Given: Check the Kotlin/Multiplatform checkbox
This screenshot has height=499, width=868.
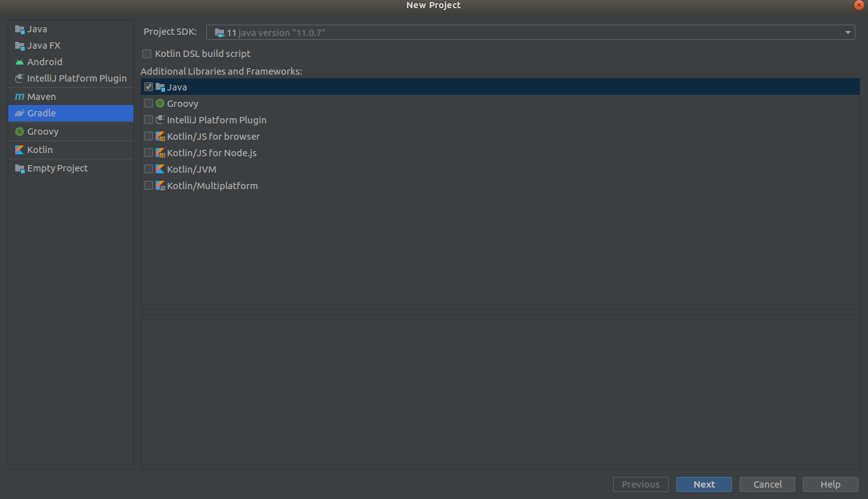Looking at the screenshot, I should (x=149, y=186).
